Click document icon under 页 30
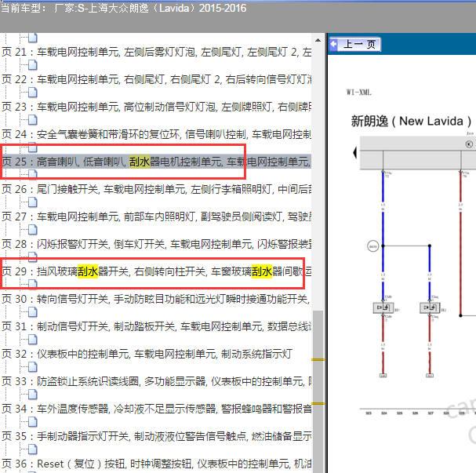 [32, 312]
